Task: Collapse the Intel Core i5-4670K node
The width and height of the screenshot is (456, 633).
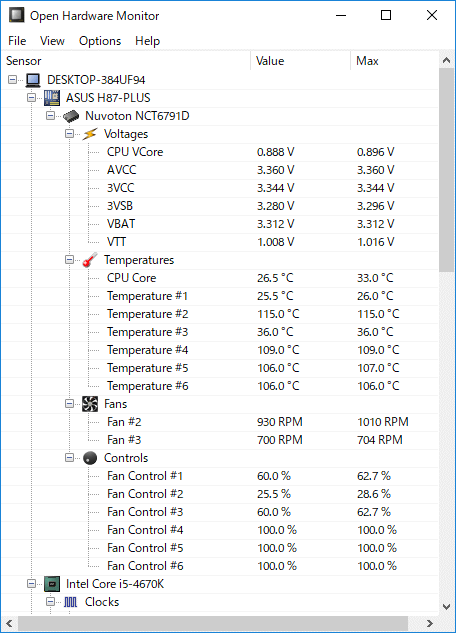Action: click(31, 584)
